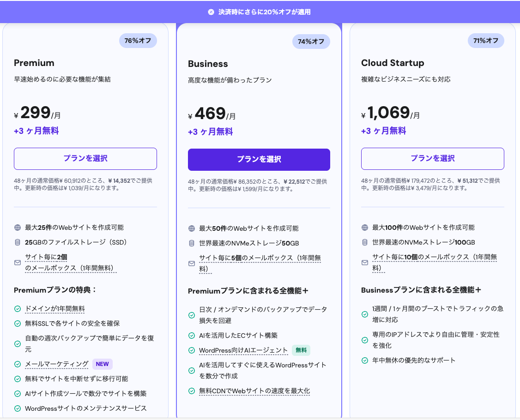Select the Cloud Startup プランを選択 button

click(432, 158)
